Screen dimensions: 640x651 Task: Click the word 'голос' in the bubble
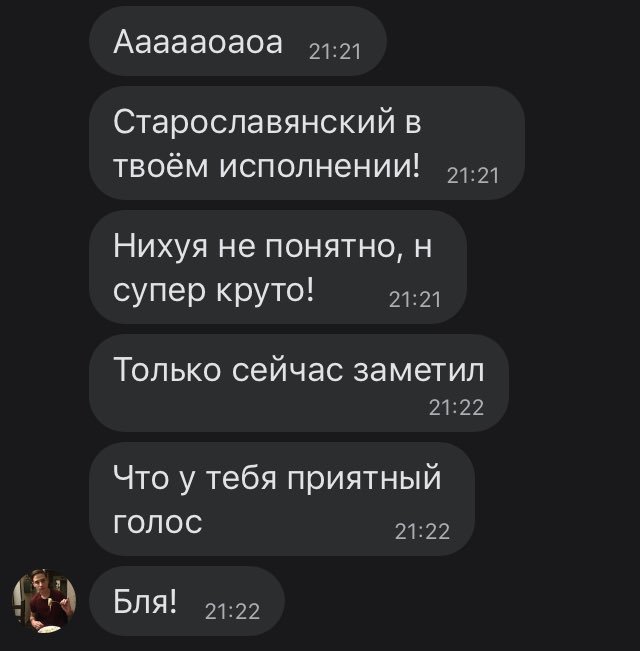158,524
